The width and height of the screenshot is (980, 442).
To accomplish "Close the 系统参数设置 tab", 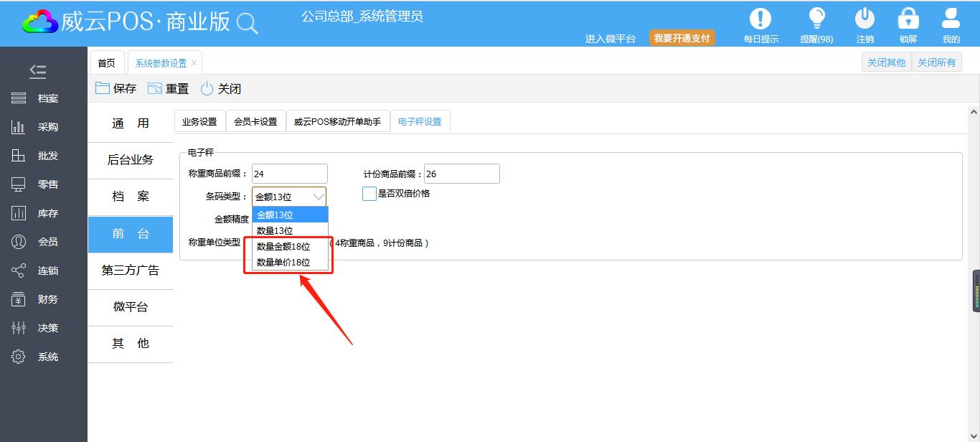I will 194,63.
